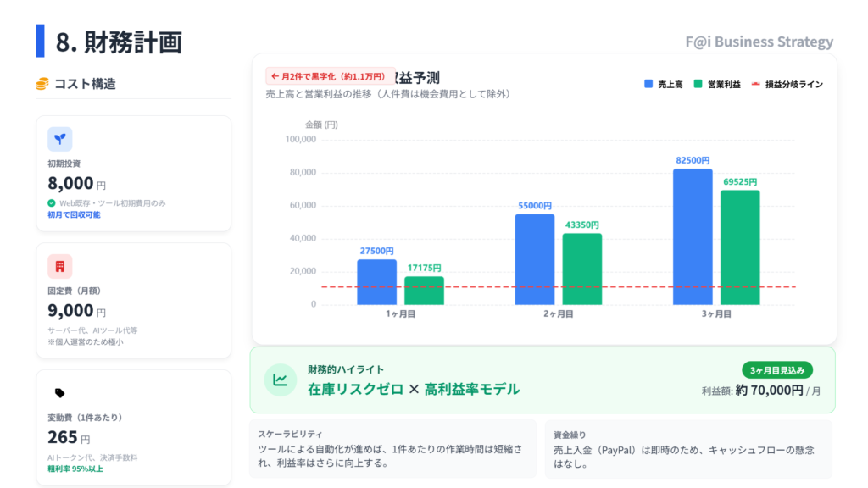Click the 初月で回収可能 blue text
This screenshot has height=488, width=868.
pos(74,215)
